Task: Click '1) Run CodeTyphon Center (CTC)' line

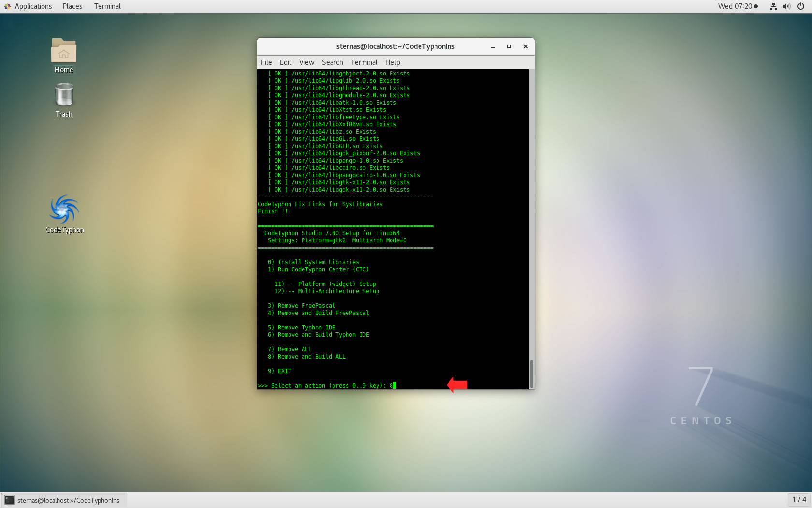Action: click(x=318, y=269)
